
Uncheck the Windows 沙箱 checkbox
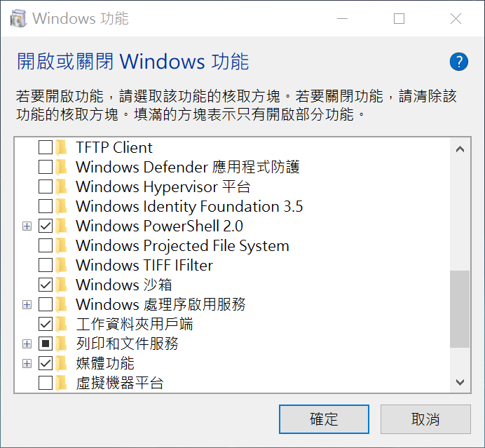point(45,285)
